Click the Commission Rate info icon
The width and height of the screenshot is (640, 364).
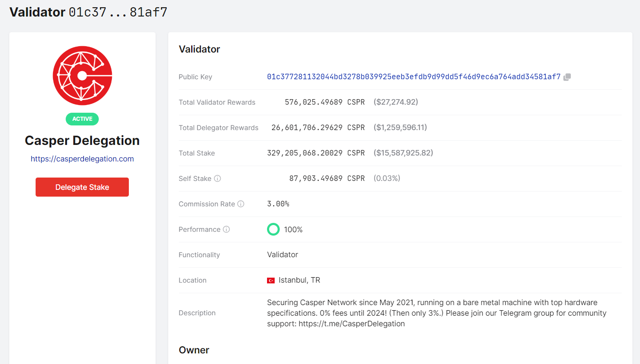pos(241,204)
